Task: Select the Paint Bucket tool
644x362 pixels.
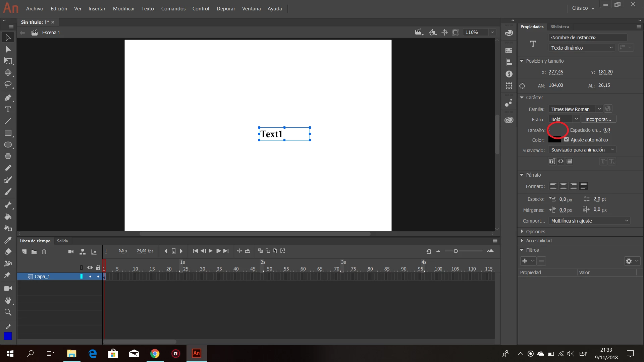Action: (8, 217)
